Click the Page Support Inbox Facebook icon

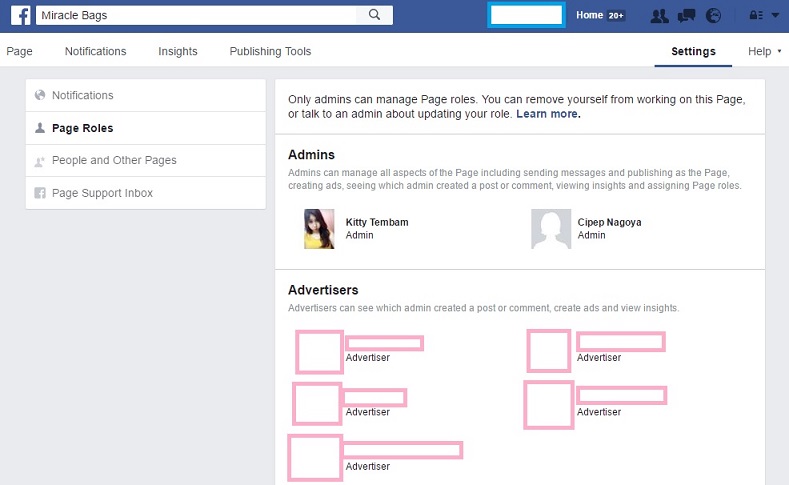click(40, 193)
